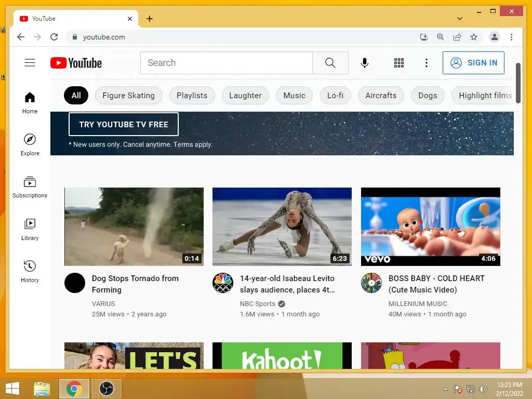View site info via the padlock icon
This screenshot has height=399, width=532.
[x=75, y=37]
